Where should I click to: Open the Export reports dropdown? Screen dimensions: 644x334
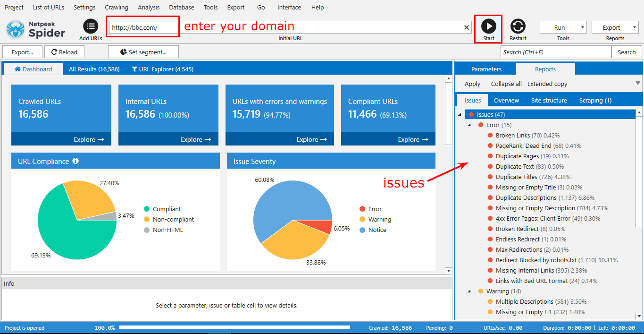pos(615,27)
